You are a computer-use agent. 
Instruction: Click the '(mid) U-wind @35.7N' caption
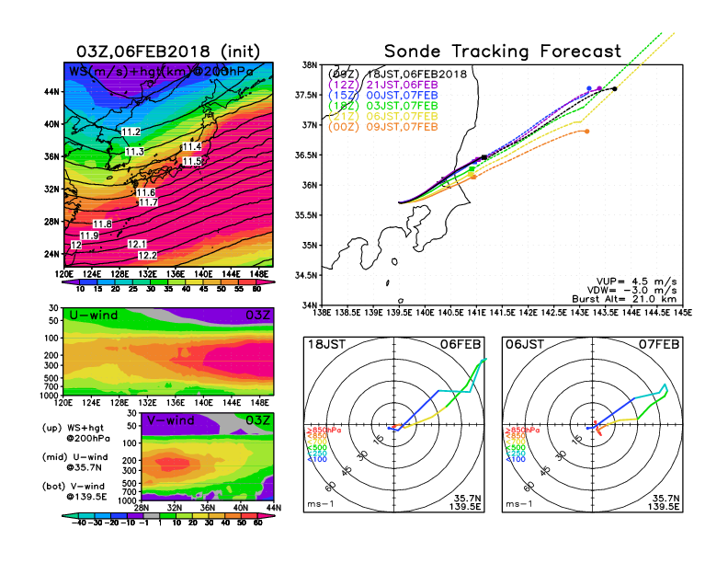pyautogui.click(x=74, y=462)
